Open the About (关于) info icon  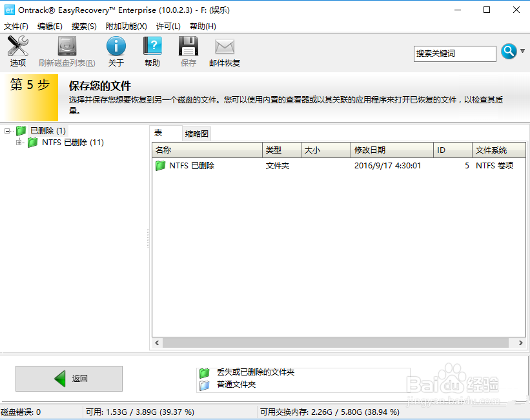click(x=116, y=46)
